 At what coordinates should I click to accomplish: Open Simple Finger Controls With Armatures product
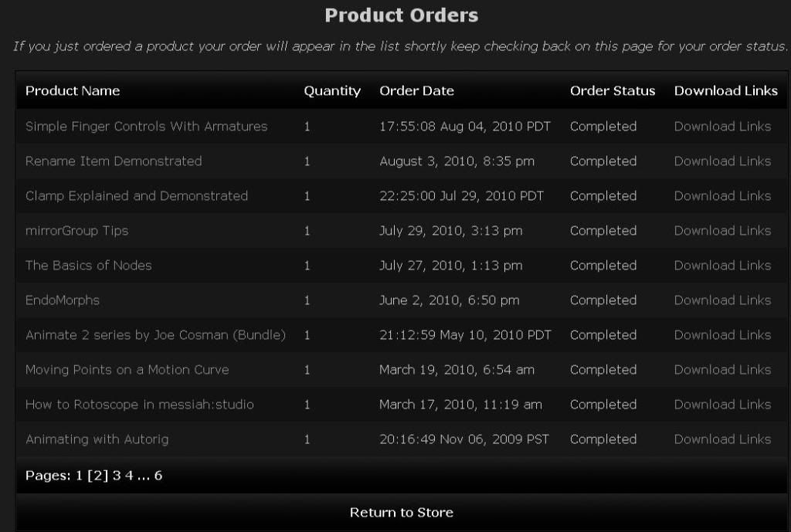tap(146, 127)
